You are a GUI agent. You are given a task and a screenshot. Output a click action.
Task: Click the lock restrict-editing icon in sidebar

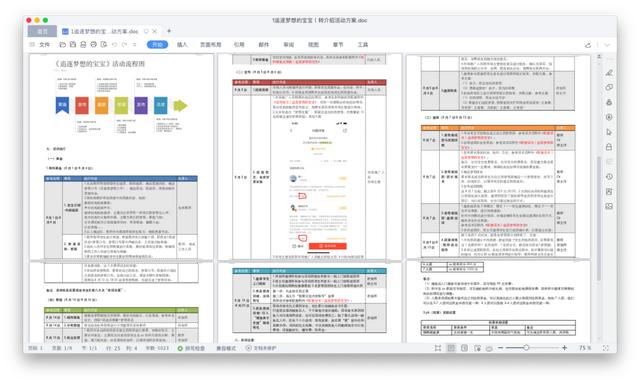click(x=609, y=147)
